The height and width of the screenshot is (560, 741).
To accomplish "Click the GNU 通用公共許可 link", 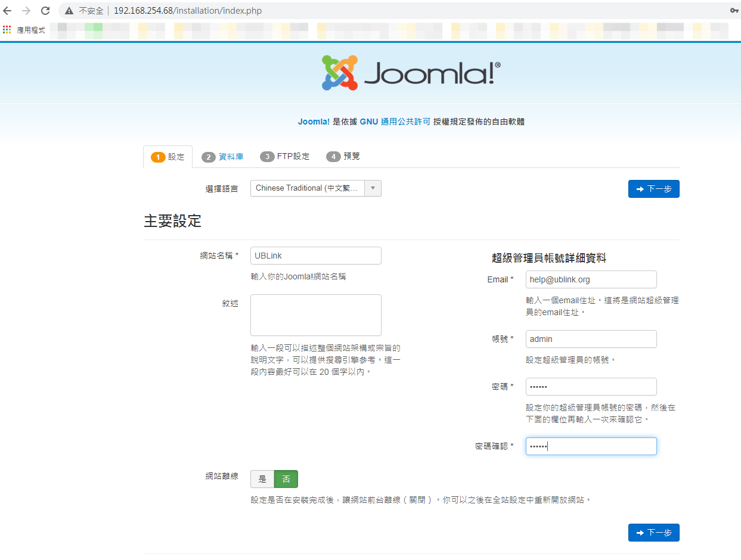I will pyautogui.click(x=395, y=122).
